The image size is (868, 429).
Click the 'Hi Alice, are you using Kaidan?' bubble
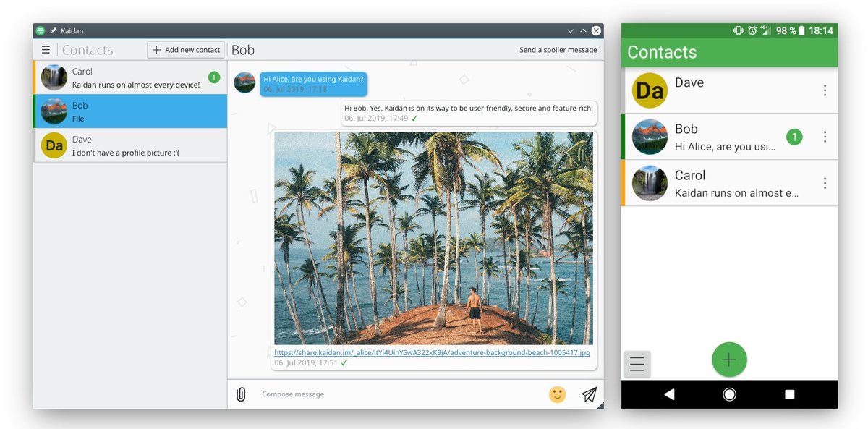pyautogui.click(x=313, y=83)
